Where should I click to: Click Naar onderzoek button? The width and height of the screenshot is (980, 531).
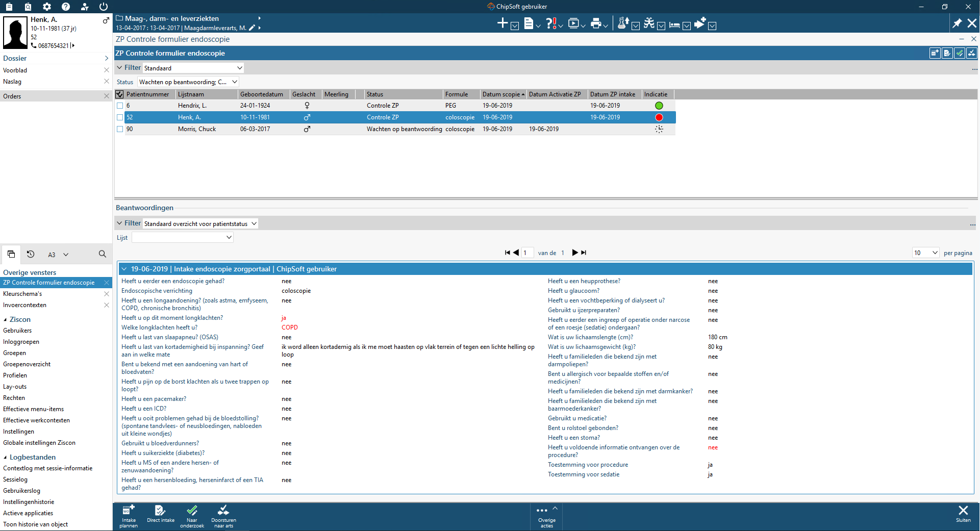(192, 516)
